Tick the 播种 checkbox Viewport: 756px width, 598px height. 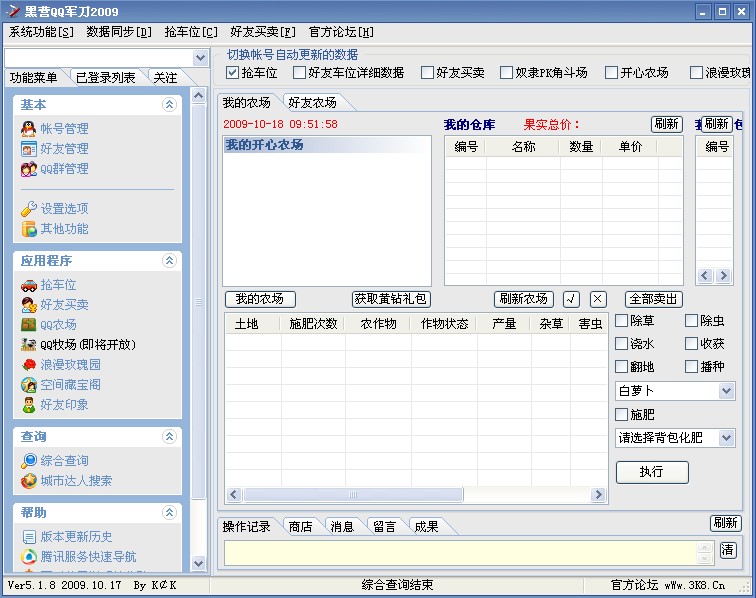(x=691, y=367)
